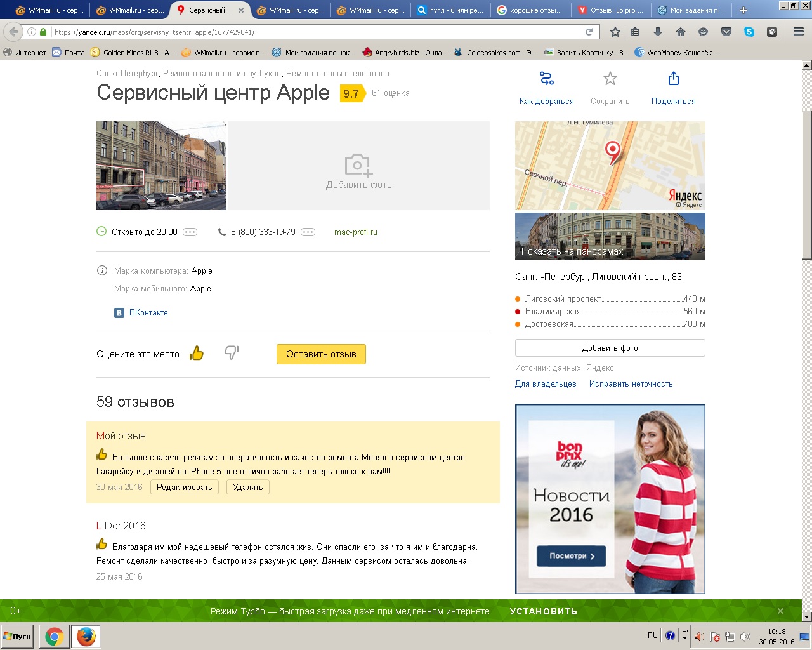
Task: Click the address bar URL field
Action: (314, 32)
